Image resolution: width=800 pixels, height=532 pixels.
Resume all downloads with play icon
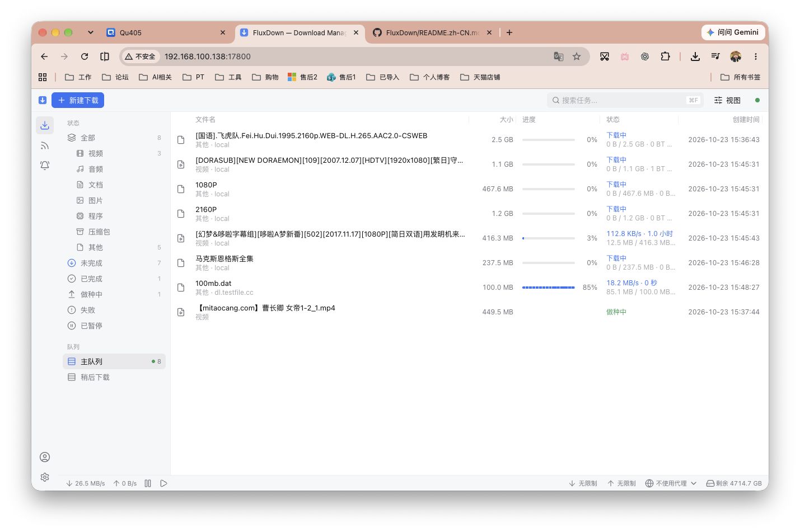point(163,483)
